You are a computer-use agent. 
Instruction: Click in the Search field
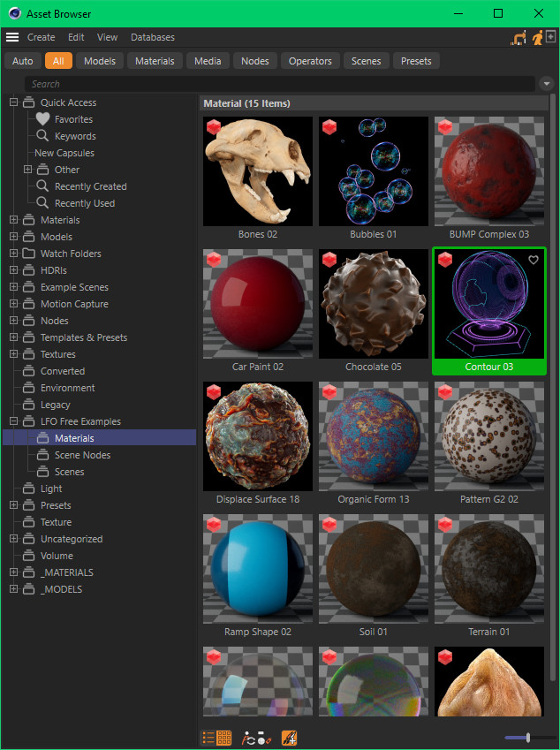(x=280, y=84)
